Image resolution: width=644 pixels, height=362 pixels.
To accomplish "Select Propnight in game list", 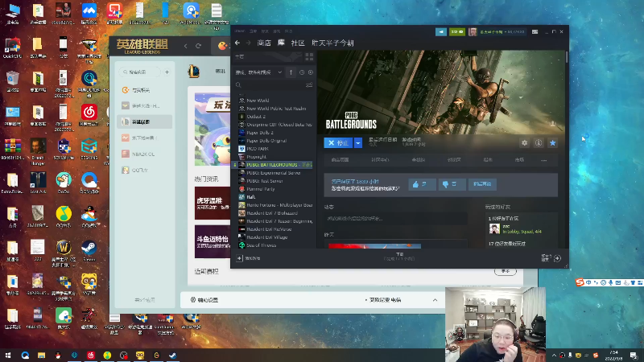I will [256, 157].
